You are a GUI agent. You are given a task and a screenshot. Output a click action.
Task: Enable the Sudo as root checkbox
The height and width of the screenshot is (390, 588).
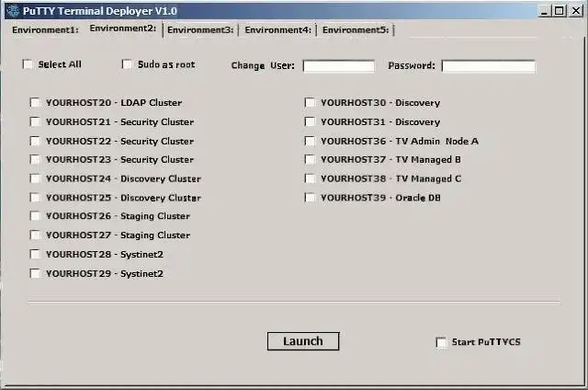pos(127,64)
